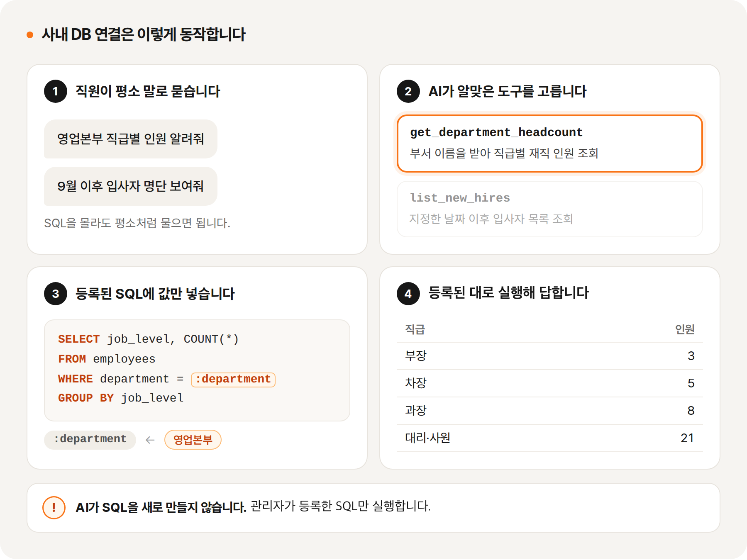
Task: Click the bold text 'AI가 SQL을 새로 만들지 않습니다.'
Action: pos(161,507)
